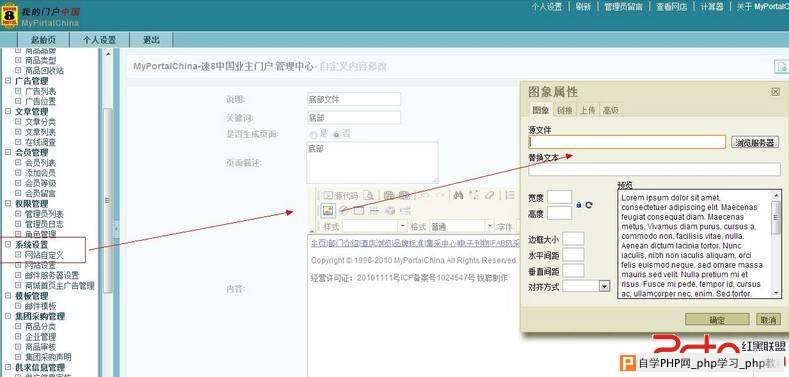Image resolution: width=789 pixels, height=377 pixels.
Task: Click the 关键词 keyword input field
Action: (354, 118)
